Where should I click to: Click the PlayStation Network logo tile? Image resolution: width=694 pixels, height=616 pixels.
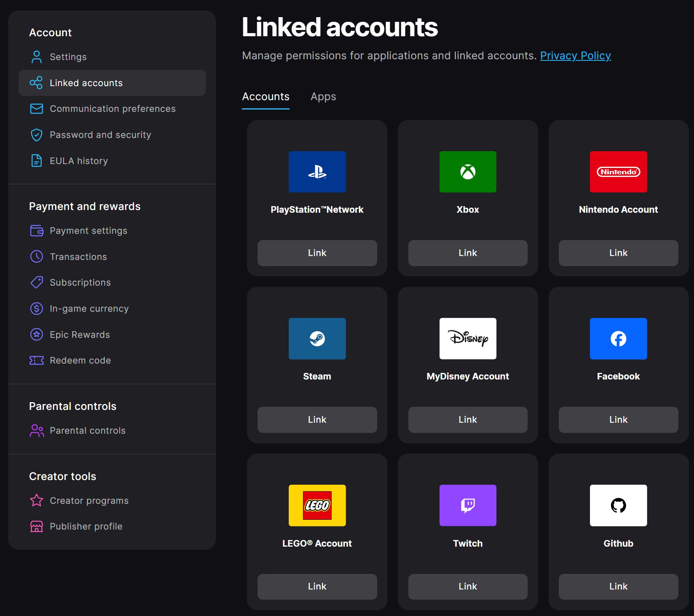[x=317, y=172]
